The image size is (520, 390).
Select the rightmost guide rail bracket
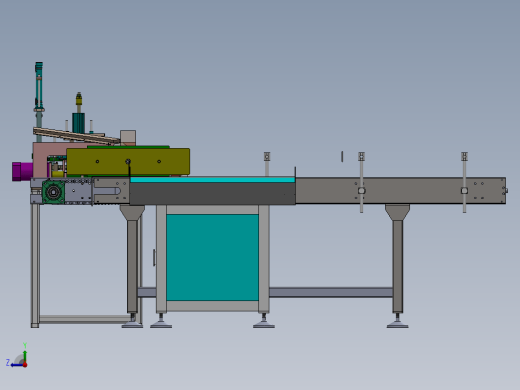464,182
